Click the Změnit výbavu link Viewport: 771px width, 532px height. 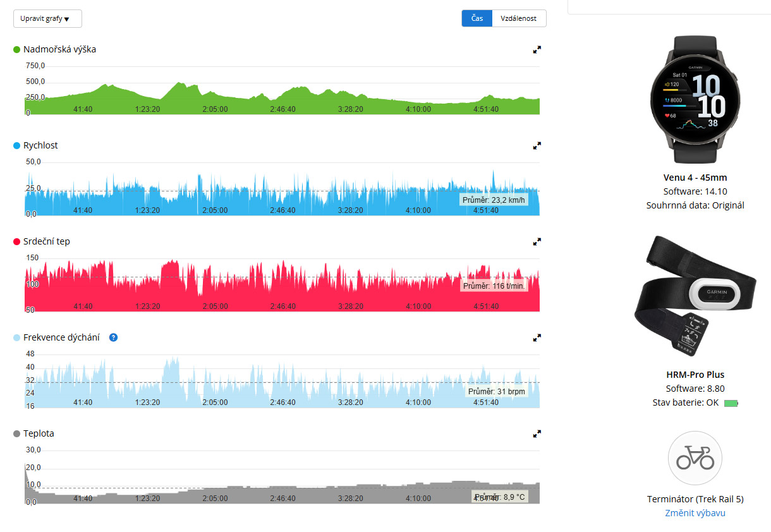(695, 513)
